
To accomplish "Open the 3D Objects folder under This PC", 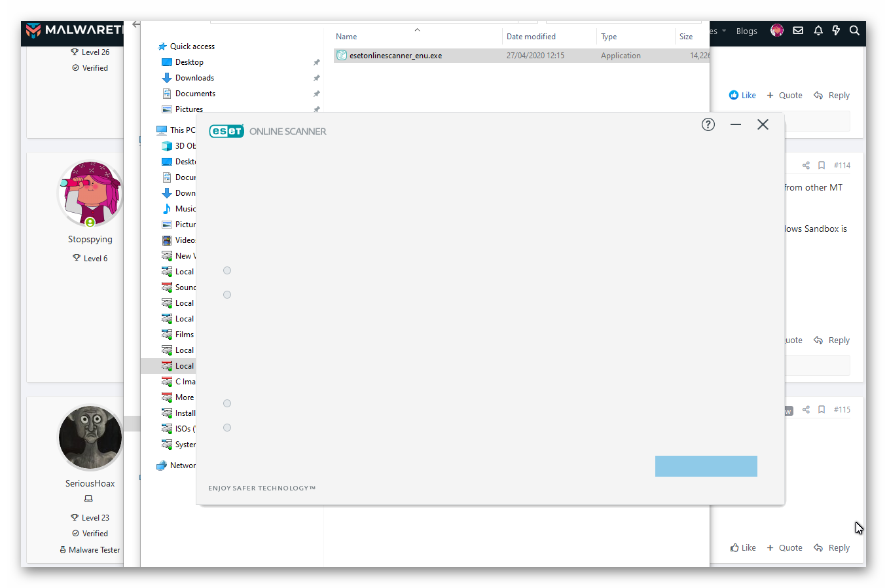I will [x=179, y=146].
